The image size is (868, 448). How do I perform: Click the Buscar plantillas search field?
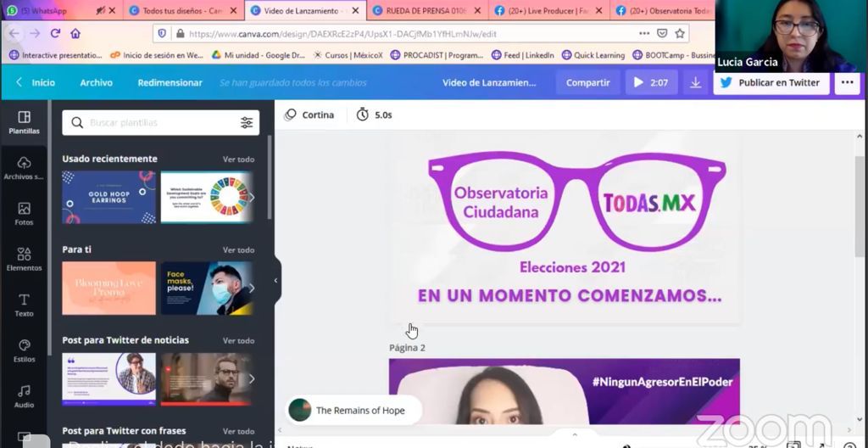(x=160, y=122)
